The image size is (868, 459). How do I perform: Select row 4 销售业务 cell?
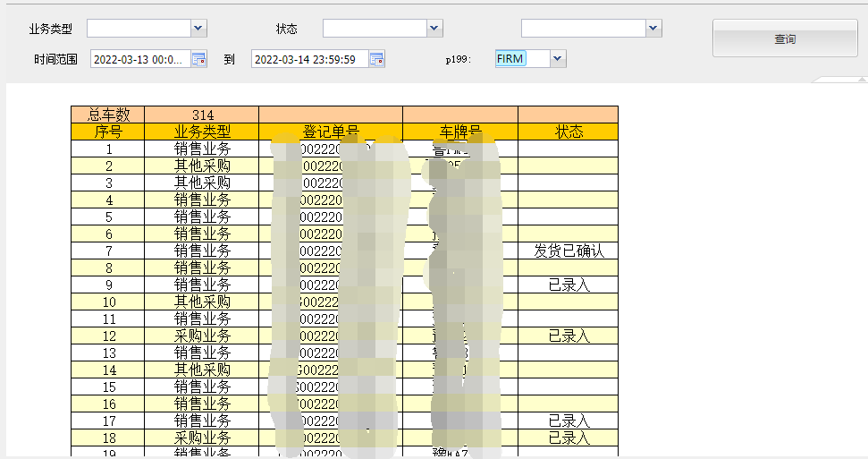tap(202, 200)
